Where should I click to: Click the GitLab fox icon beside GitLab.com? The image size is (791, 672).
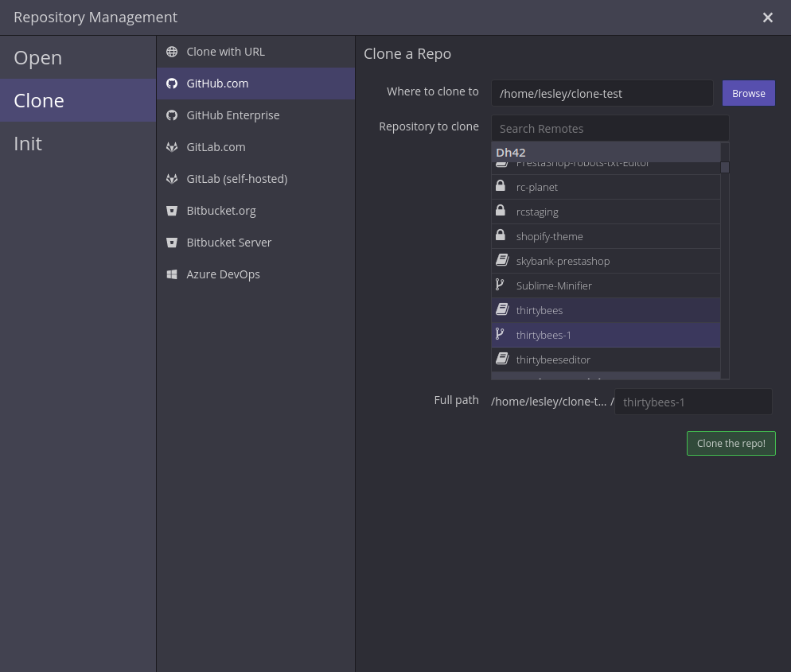click(172, 147)
